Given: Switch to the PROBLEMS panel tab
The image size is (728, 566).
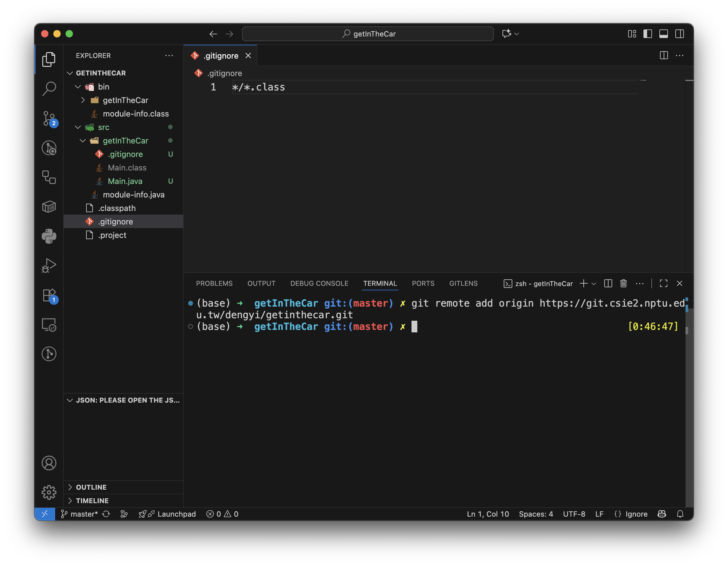Looking at the screenshot, I should pos(214,284).
